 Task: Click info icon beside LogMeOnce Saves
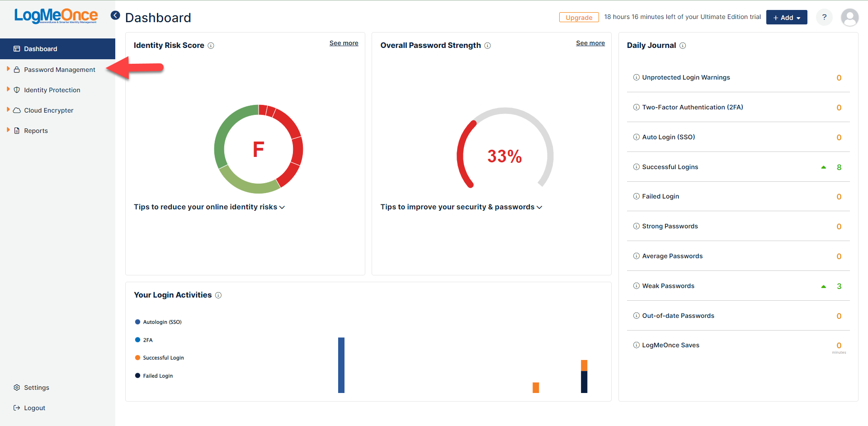[637, 345]
